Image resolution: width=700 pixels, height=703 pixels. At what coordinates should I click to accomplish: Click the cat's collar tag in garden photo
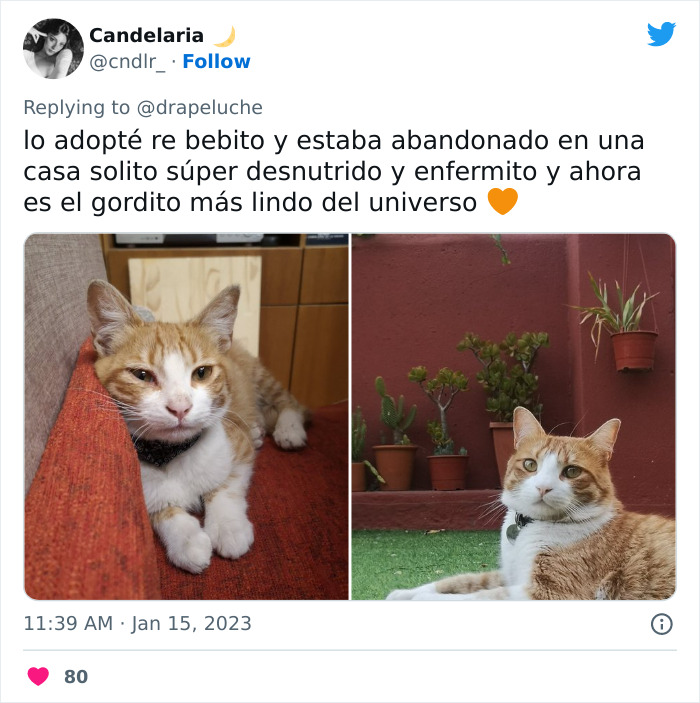512,533
